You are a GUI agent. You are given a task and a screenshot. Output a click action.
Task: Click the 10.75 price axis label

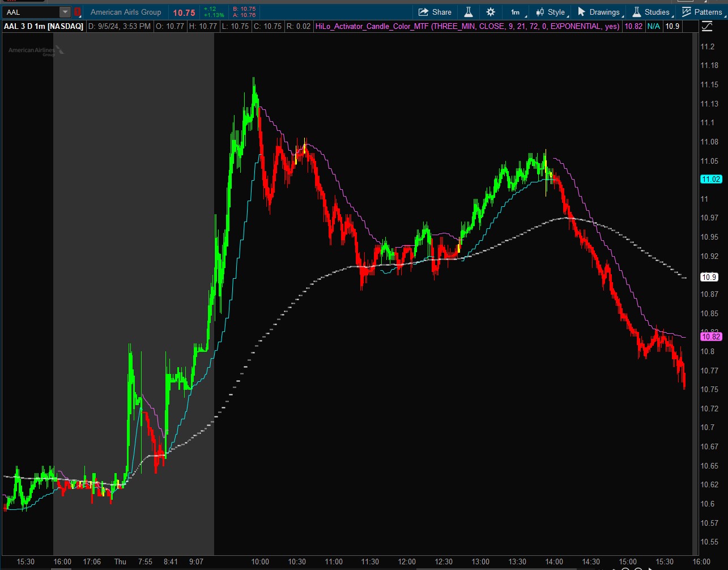[710, 389]
